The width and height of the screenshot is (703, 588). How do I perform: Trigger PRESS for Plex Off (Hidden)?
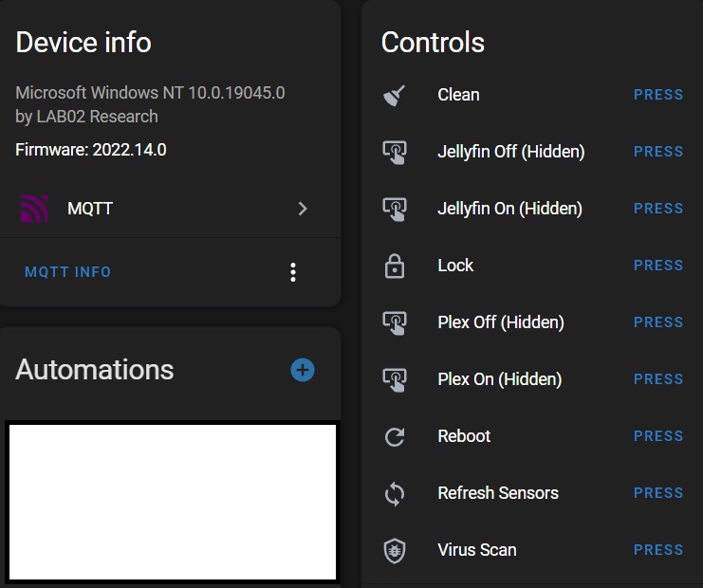click(658, 322)
